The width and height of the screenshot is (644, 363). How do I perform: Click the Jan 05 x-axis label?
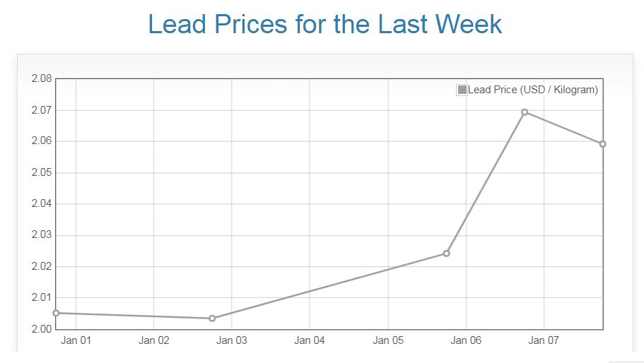click(x=388, y=340)
